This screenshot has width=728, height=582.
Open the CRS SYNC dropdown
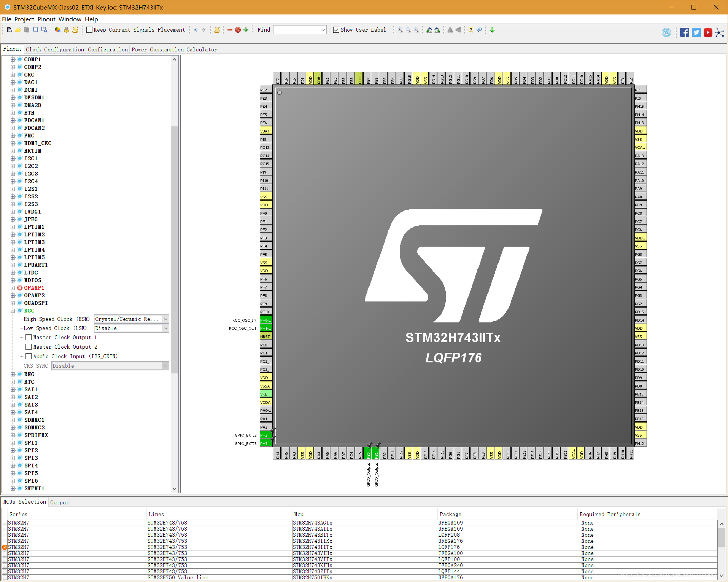[x=165, y=366]
